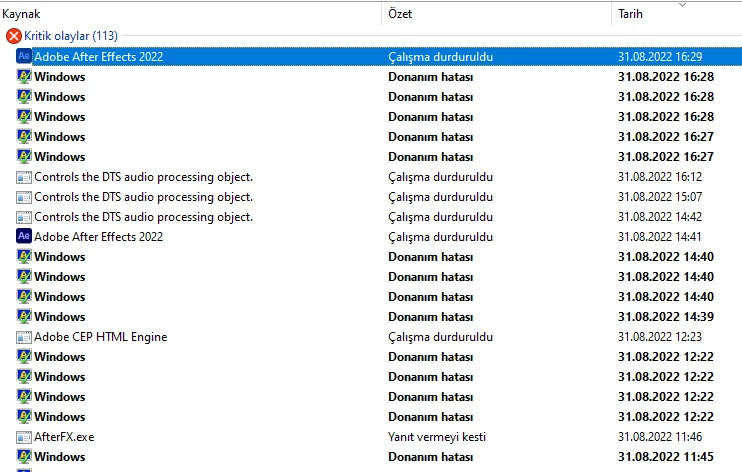Click Çalışma durduruldu on the 15:07 row
742x472 pixels.
[441, 197]
